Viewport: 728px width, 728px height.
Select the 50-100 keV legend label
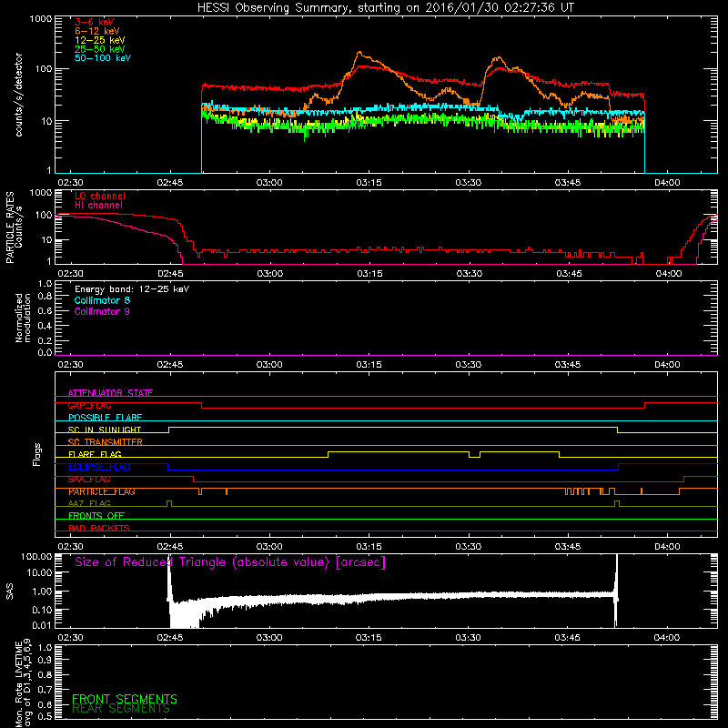tap(103, 58)
